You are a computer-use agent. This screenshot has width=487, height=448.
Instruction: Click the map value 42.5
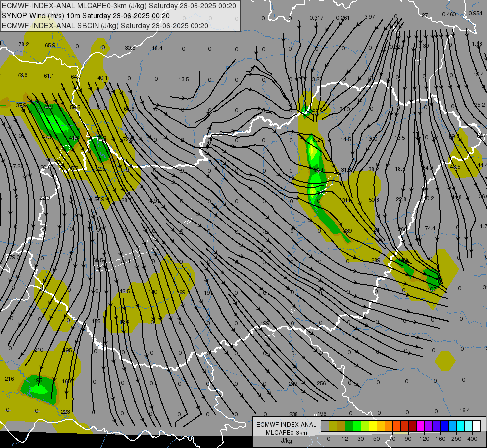(x=124, y=291)
